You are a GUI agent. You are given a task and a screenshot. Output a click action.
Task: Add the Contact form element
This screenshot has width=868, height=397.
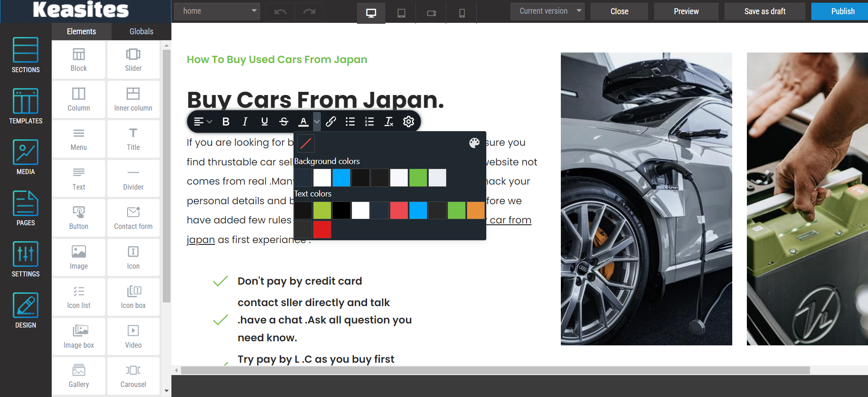(133, 217)
